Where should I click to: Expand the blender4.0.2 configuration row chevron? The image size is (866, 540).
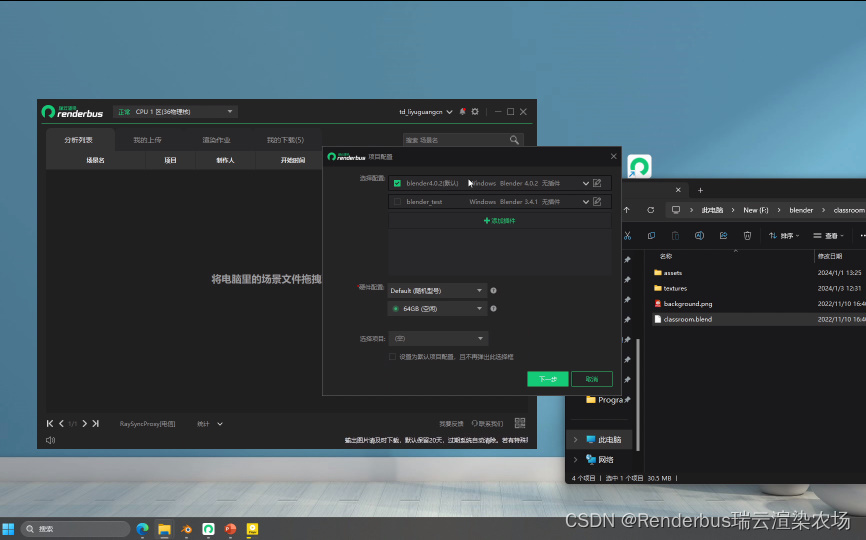click(x=585, y=183)
